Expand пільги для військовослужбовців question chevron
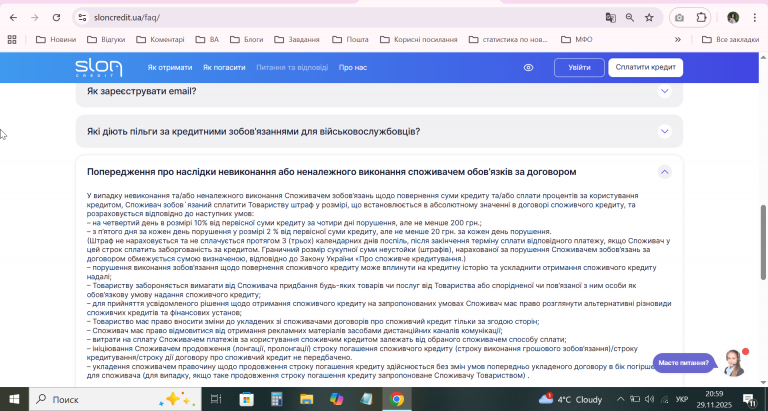 click(x=665, y=131)
